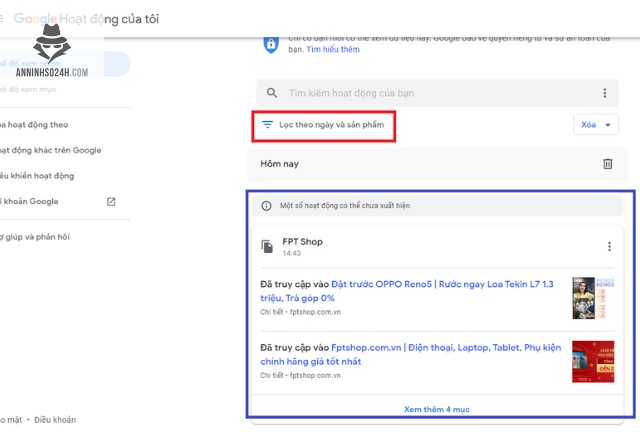
Task: Open the Xóa dropdown arrow
Action: pos(608,125)
